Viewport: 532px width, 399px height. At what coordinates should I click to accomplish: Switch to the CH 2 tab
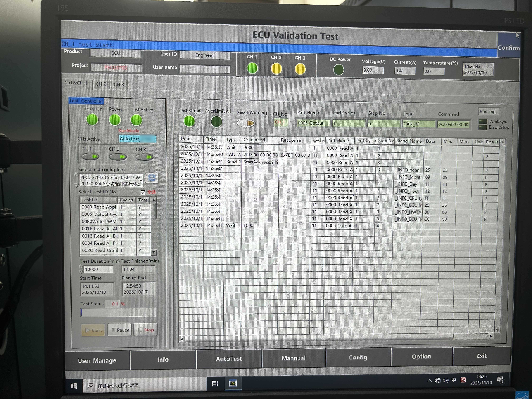101,84
